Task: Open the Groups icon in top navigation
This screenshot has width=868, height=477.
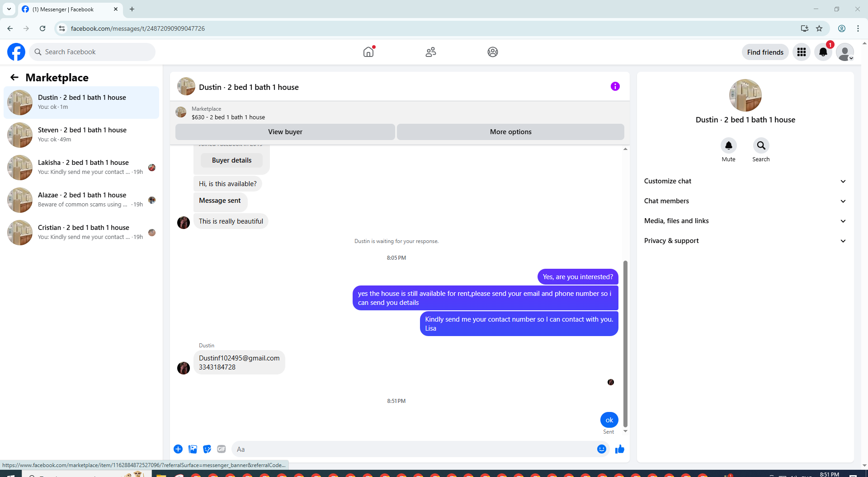Action: coord(493,52)
